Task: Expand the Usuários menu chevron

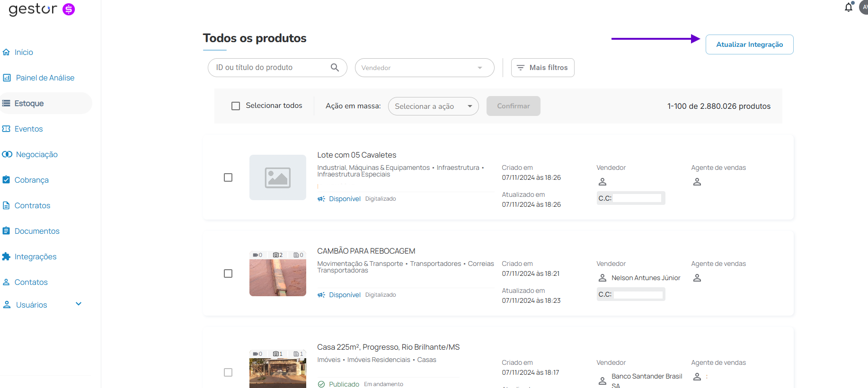Action: 79,304
